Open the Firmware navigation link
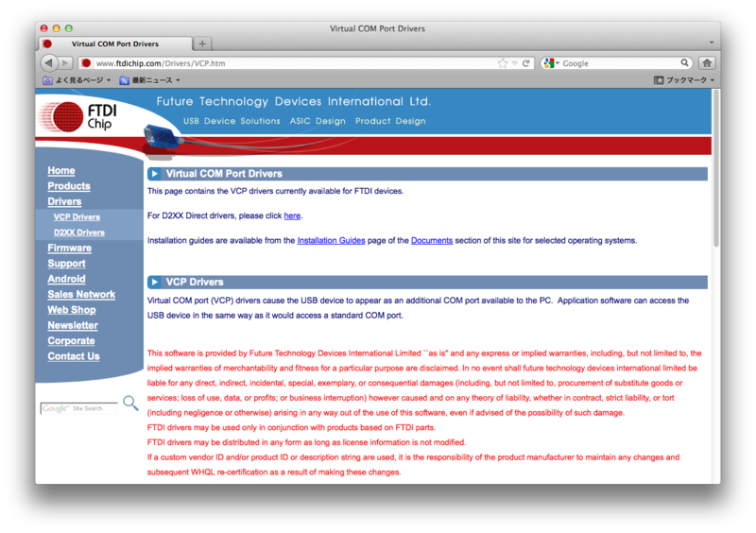Image resolution: width=756 pixels, height=533 pixels. pyautogui.click(x=69, y=248)
